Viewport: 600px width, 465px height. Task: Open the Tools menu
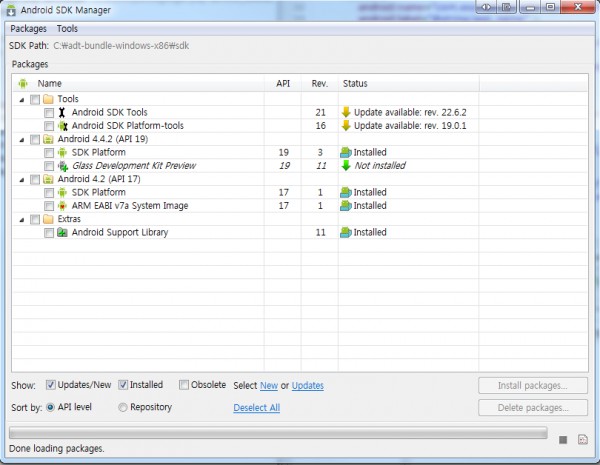67,29
